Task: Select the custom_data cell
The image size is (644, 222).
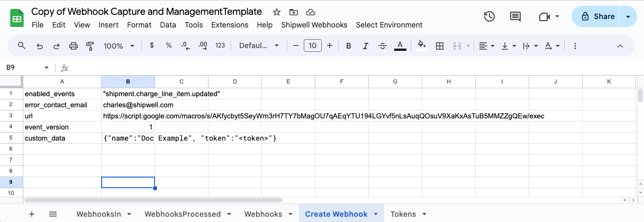Action: click(x=62, y=138)
